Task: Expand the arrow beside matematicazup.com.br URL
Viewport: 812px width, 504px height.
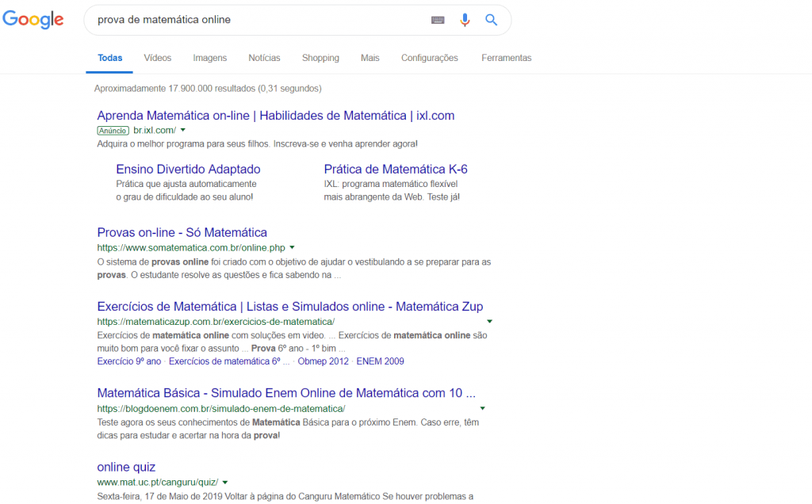Action: pos(489,321)
